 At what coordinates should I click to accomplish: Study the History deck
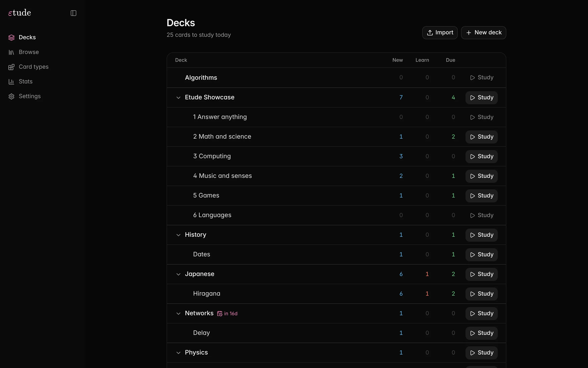coord(481,235)
